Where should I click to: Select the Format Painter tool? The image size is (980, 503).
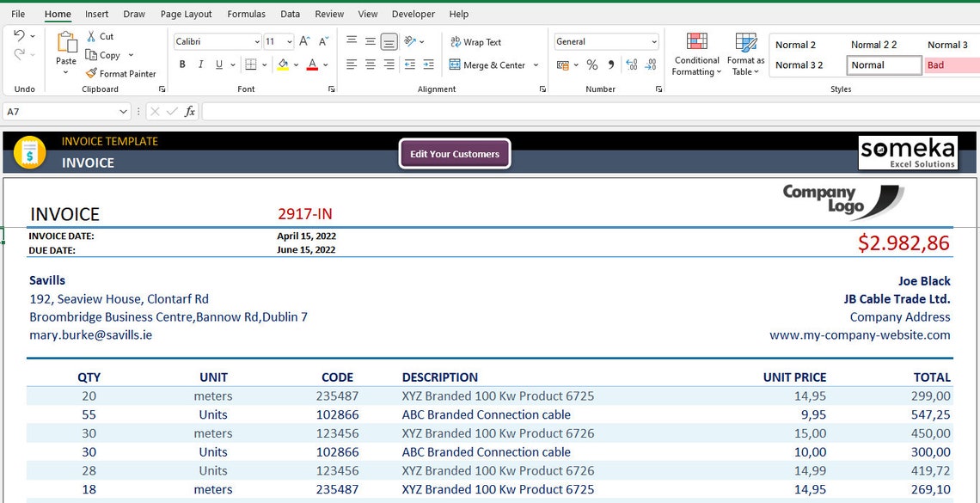121,73
